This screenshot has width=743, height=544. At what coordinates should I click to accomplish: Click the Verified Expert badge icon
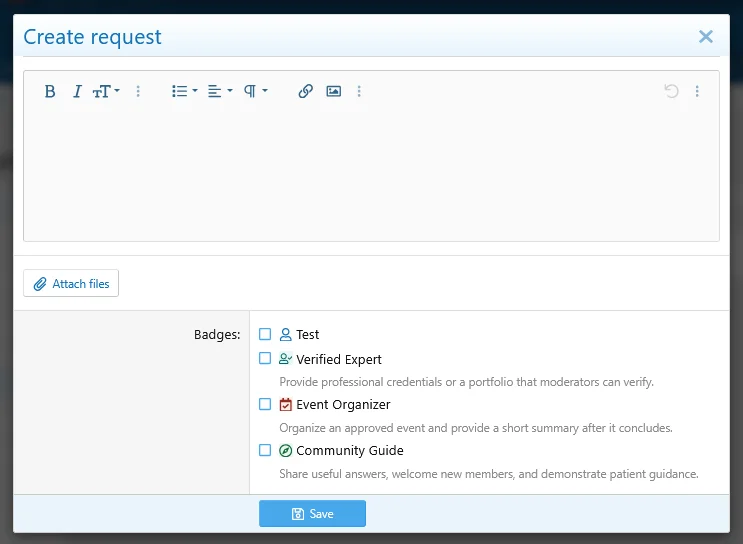[285, 359]
